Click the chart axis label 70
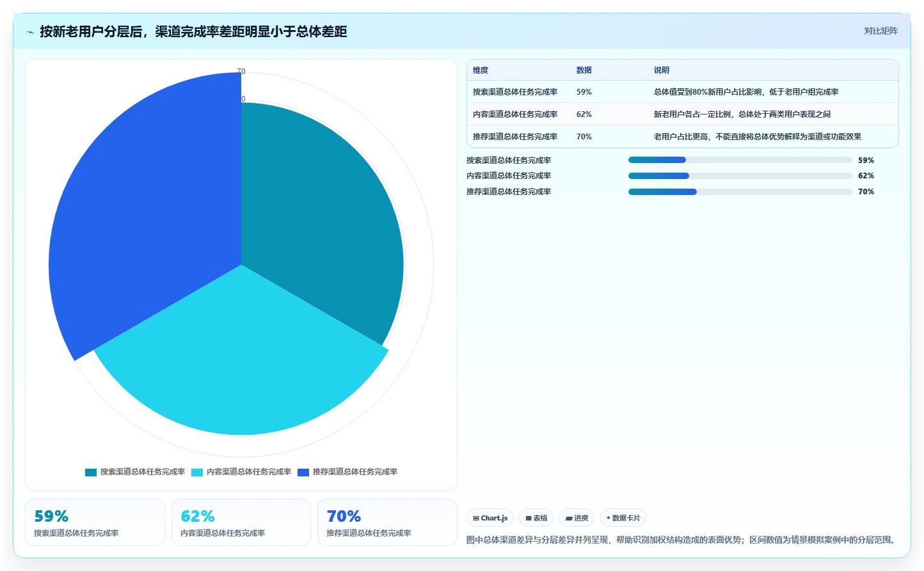This screenshot has height=571, width=924. pos(241,72)
